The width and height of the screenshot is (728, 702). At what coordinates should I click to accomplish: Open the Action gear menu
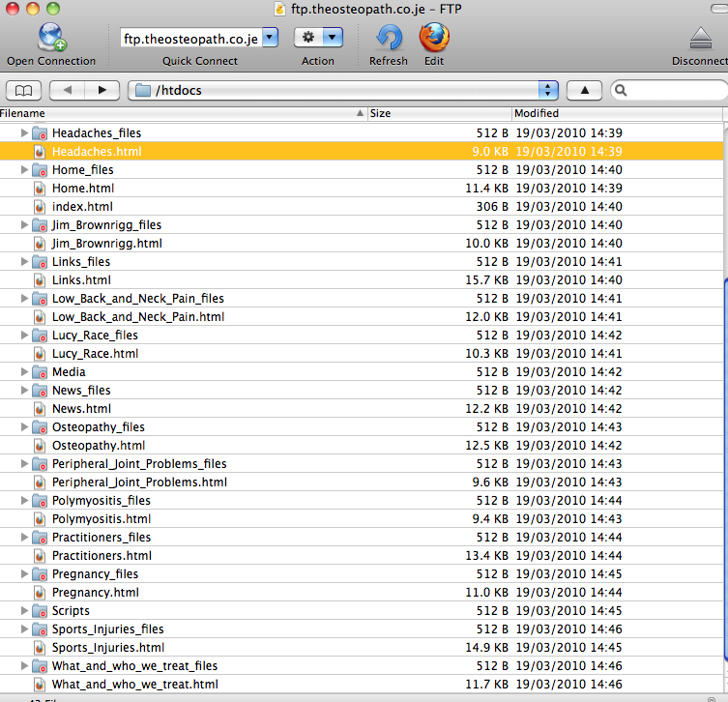(318, 37)
